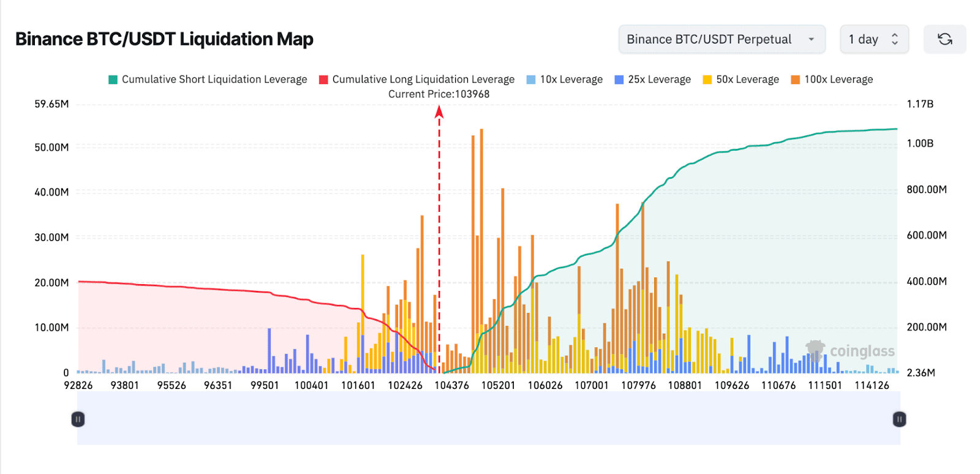
Task: Click the up/down stepper arrows beside 1 day
Action: pos(895,39)
